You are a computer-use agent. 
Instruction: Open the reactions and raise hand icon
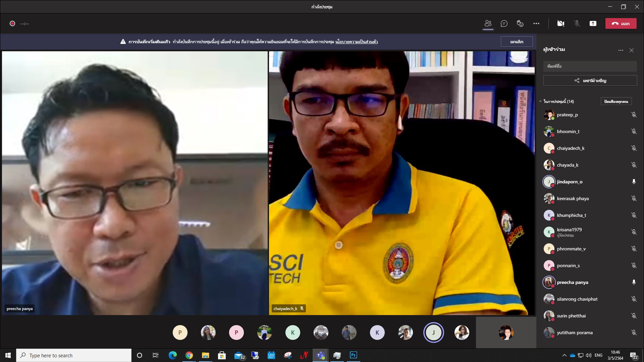click(520, 23)
